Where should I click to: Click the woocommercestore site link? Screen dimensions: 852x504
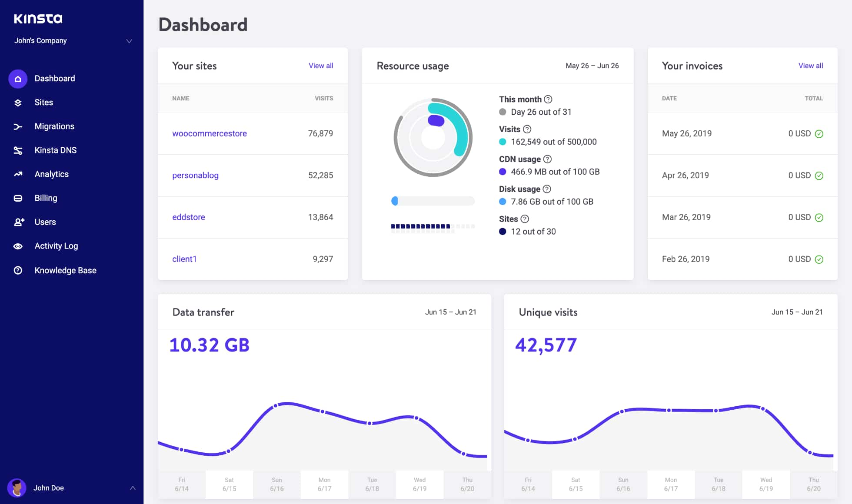[x=210, y=133]
